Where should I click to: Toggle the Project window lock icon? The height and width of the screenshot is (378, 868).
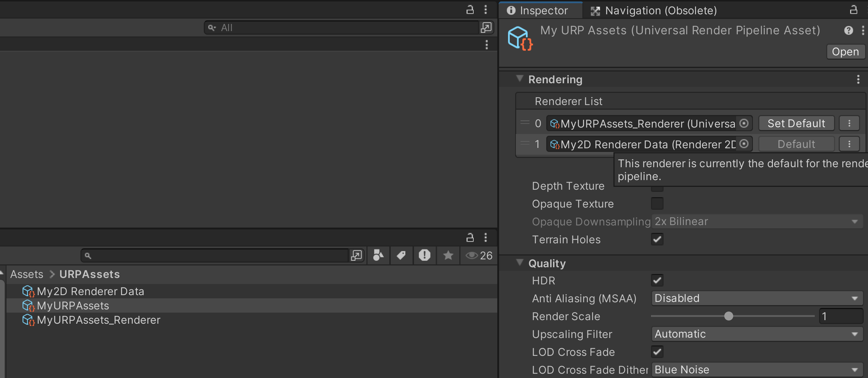(470, 237)
